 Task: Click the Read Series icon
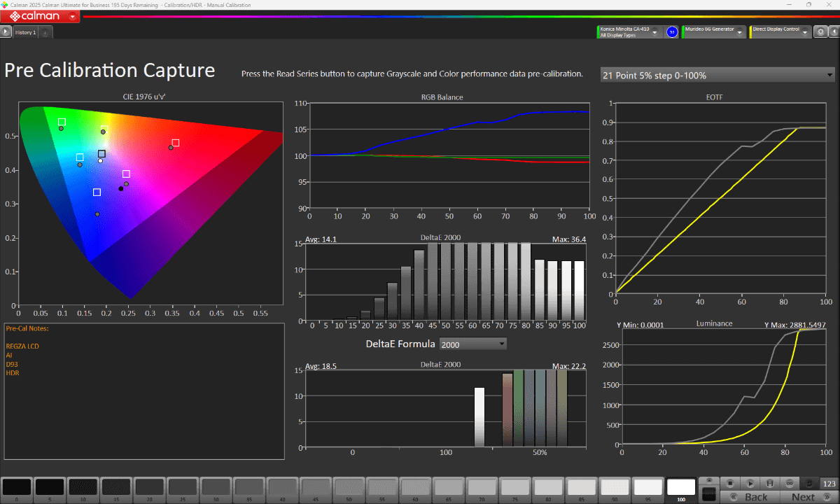pos(770,483)
